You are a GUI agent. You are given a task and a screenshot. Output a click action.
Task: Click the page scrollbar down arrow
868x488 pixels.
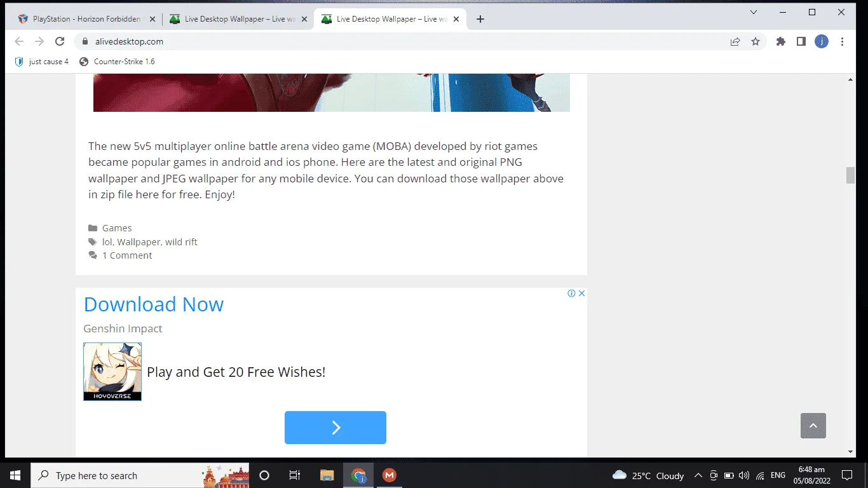click(x=851, y=452)
